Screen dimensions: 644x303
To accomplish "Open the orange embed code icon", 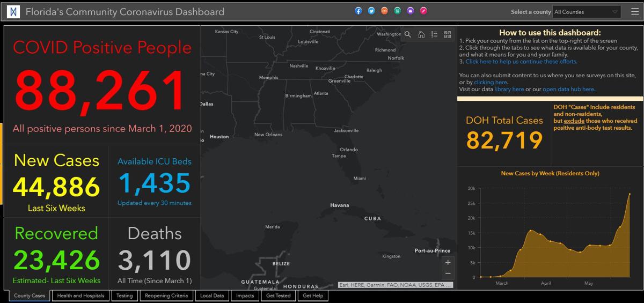I will point(384,11).
